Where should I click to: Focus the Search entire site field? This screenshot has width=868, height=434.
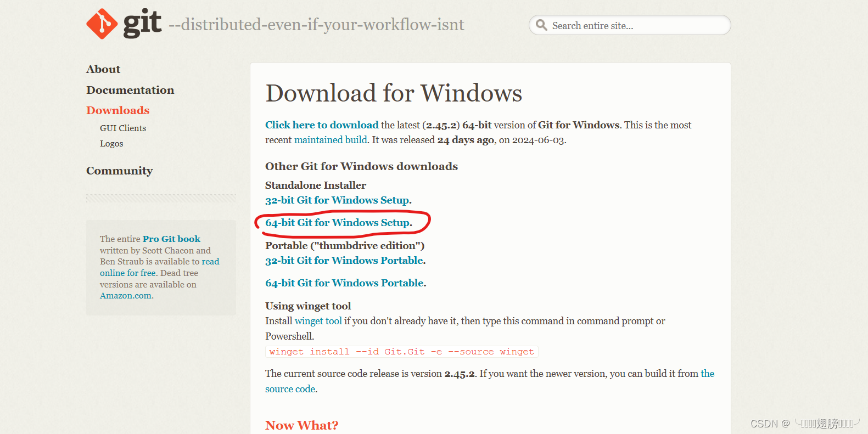(x=630, y=25)
